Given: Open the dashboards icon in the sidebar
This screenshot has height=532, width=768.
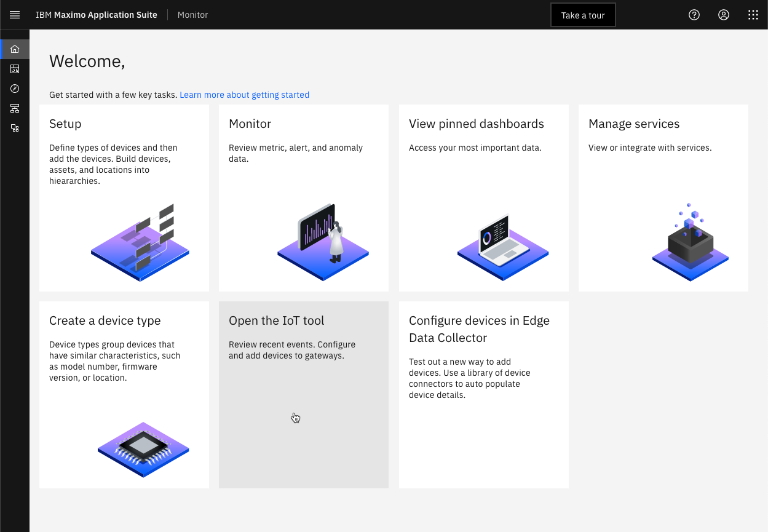Looking at the screenshot, I should (x=15, y=69).
